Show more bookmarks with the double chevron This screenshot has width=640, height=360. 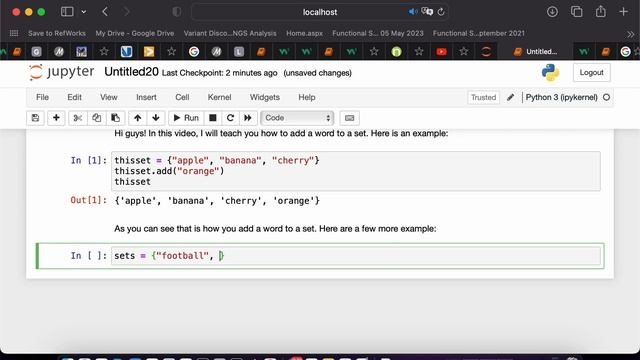click(x=630, y=34)
